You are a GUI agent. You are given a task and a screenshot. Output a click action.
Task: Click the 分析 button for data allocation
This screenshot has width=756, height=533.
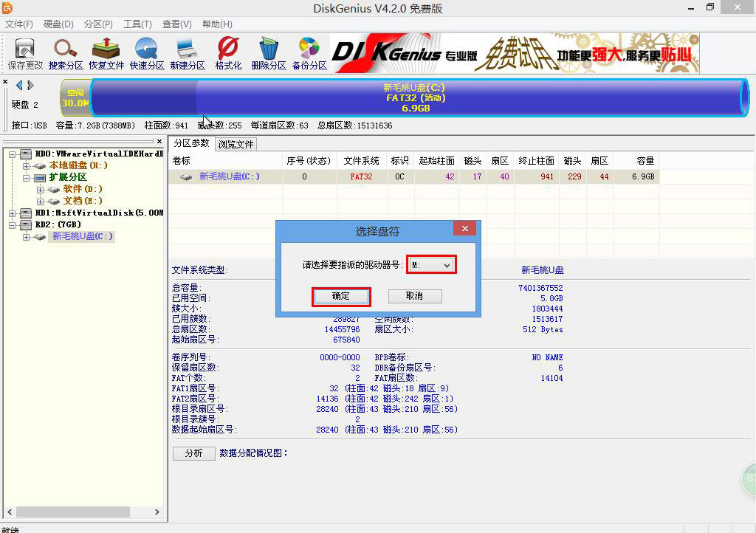pos(194,453)
